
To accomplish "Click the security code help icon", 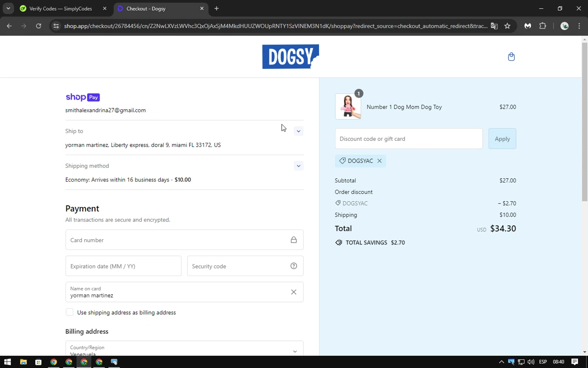I will pyautogui.click(x=294, y=266).
